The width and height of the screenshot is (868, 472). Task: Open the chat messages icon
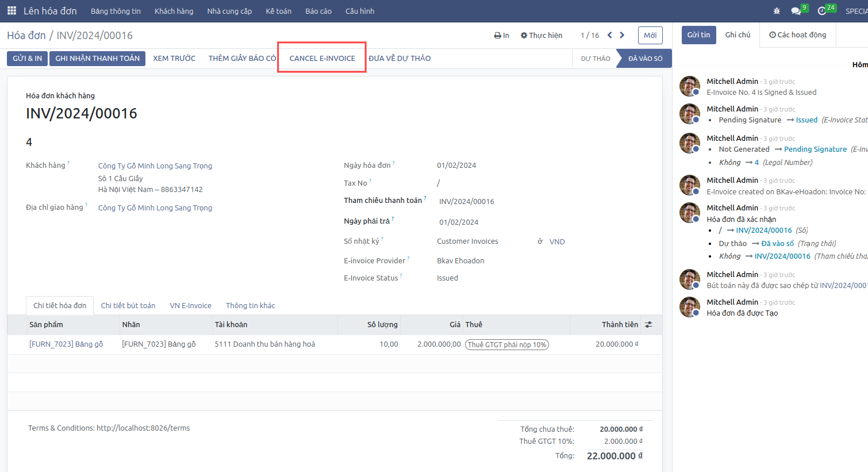[x=796, y=11]
